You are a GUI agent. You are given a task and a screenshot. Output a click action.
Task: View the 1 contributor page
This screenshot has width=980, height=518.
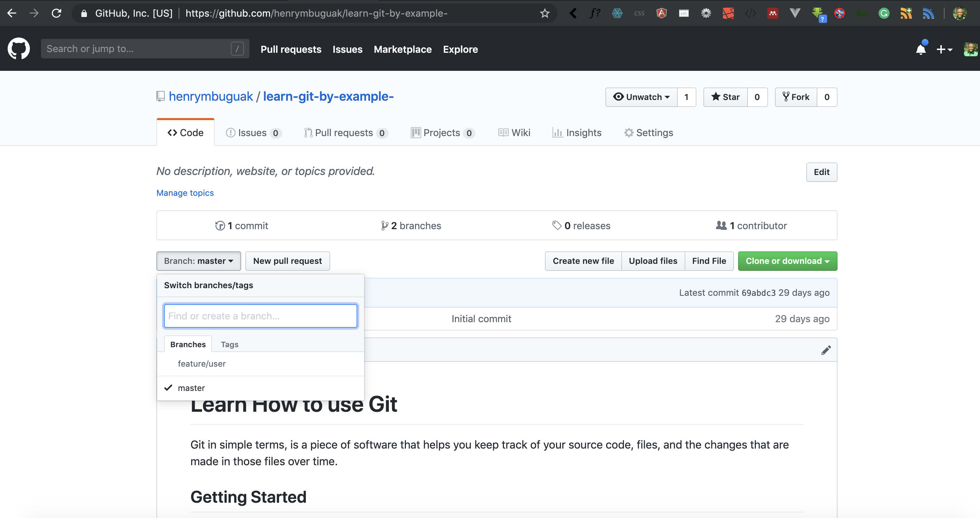point(751,226)
